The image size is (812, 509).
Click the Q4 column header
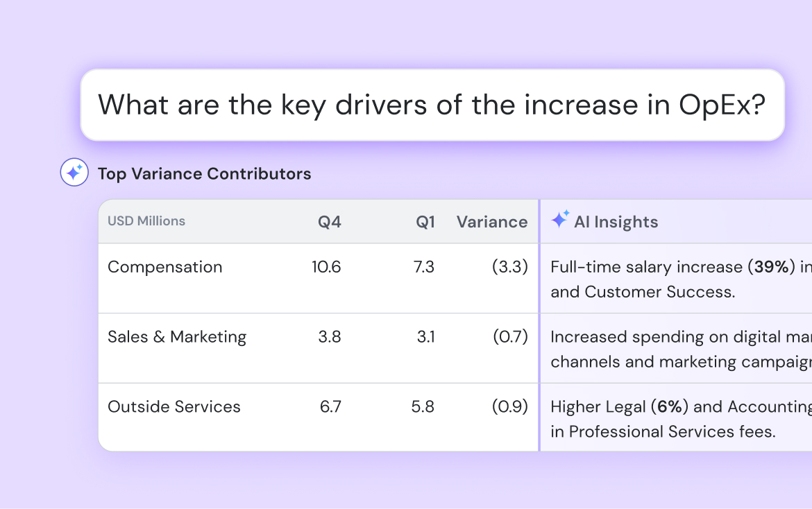click(x=330, y=222)
